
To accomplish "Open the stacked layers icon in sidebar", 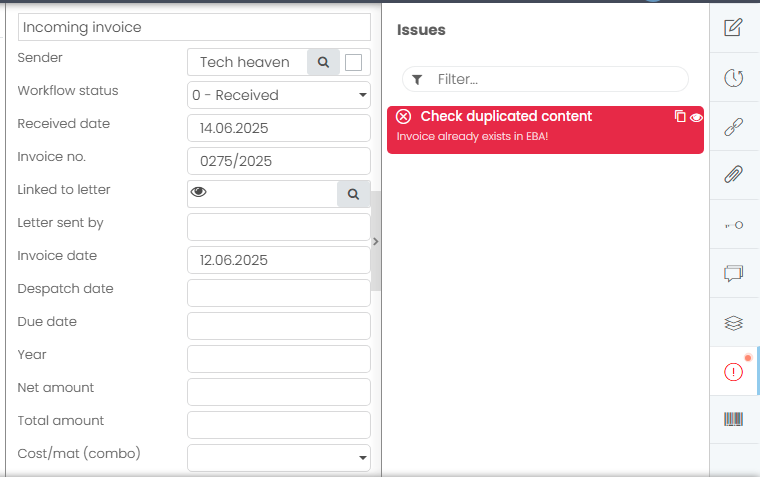I will pos(733,322).
